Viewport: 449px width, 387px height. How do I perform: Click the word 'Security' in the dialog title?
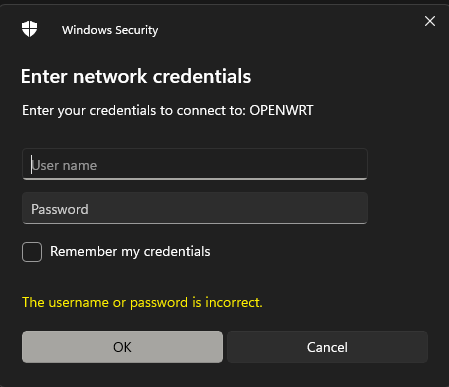click(137, 30)
